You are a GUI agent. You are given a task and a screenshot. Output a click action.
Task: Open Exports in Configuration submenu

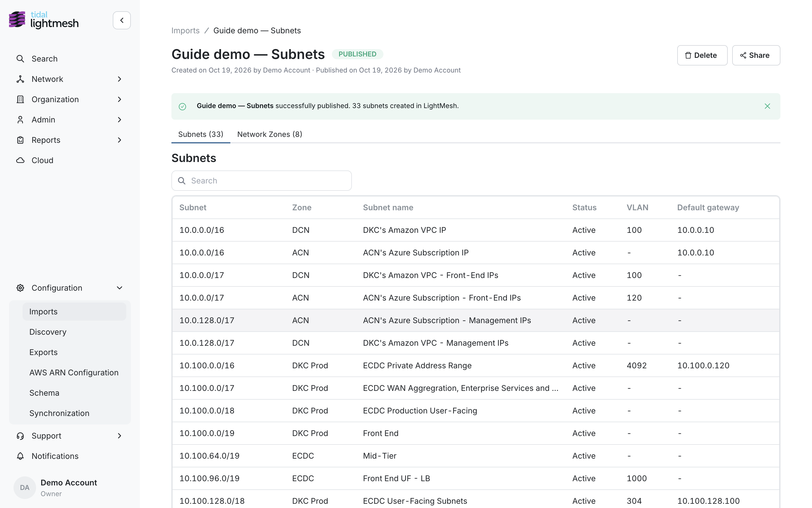pos(74,352)
